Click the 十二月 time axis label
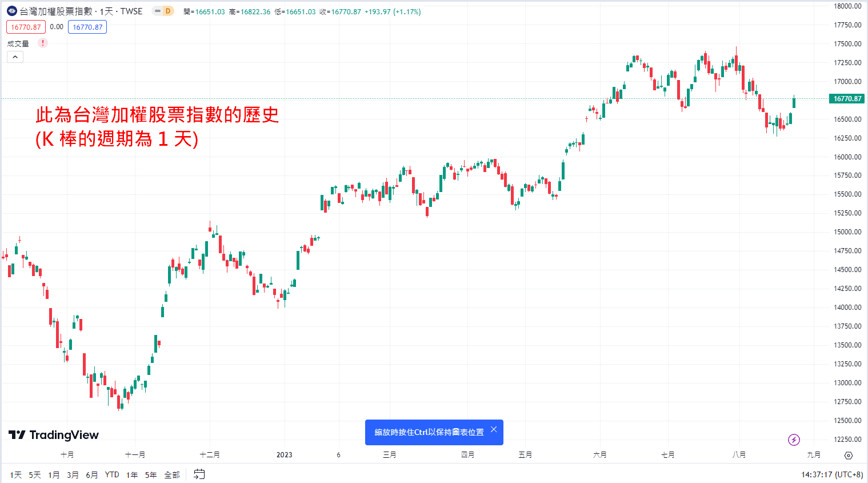Image resolution: width=868 pixels, height=483 pixels. (x=210, y=455)
